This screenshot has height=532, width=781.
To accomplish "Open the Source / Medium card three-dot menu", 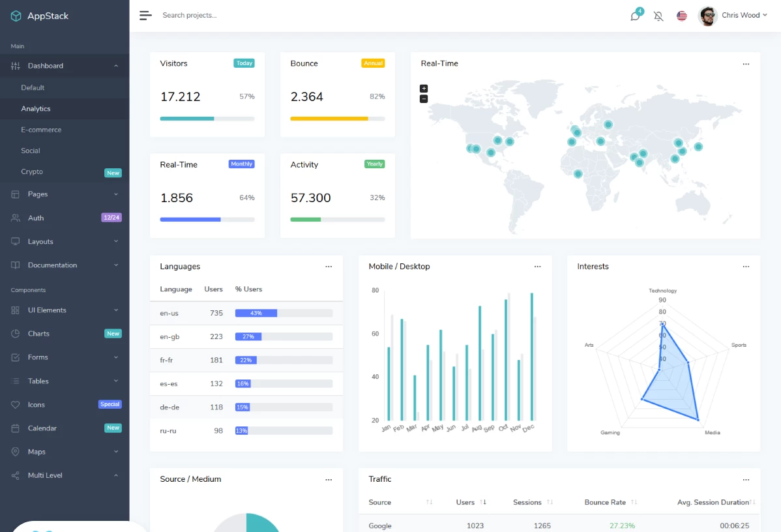I will pyautogui.click(x=329, y=480).
